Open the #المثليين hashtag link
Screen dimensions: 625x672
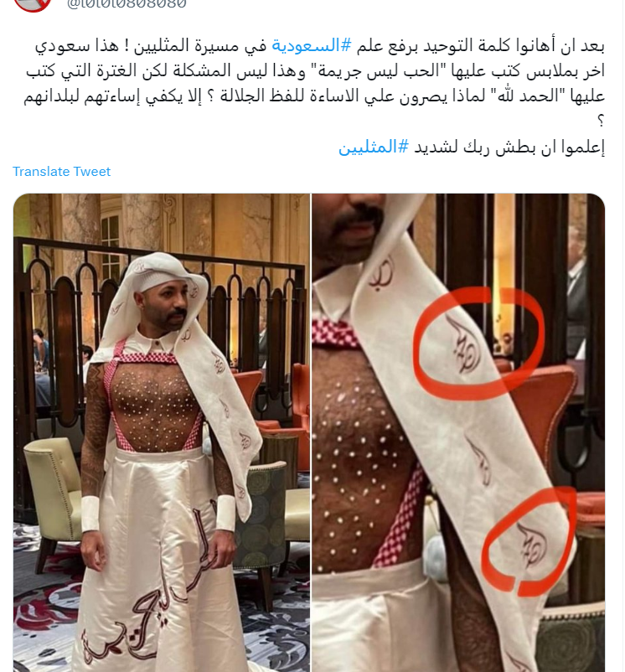(374, 147)
